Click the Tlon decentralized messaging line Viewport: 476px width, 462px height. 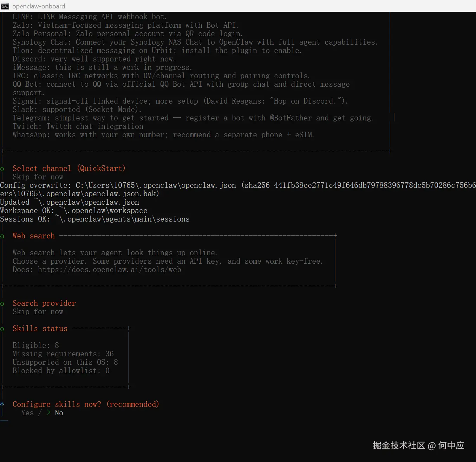coord(157,51)
